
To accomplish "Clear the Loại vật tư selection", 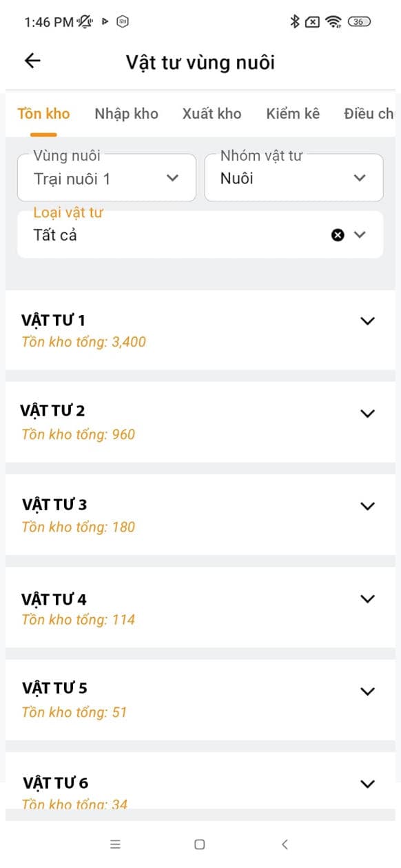I will [x=338, y=235].
